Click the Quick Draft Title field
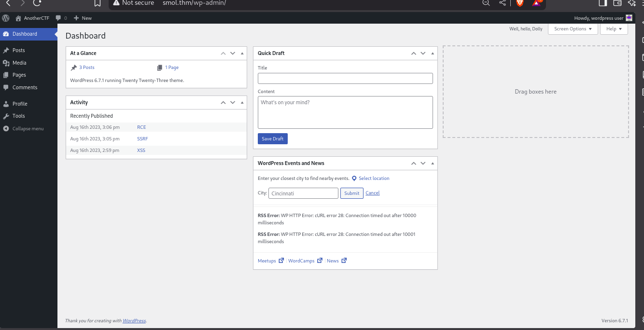This screenshot has width=644, height=330. coord(345,79)
